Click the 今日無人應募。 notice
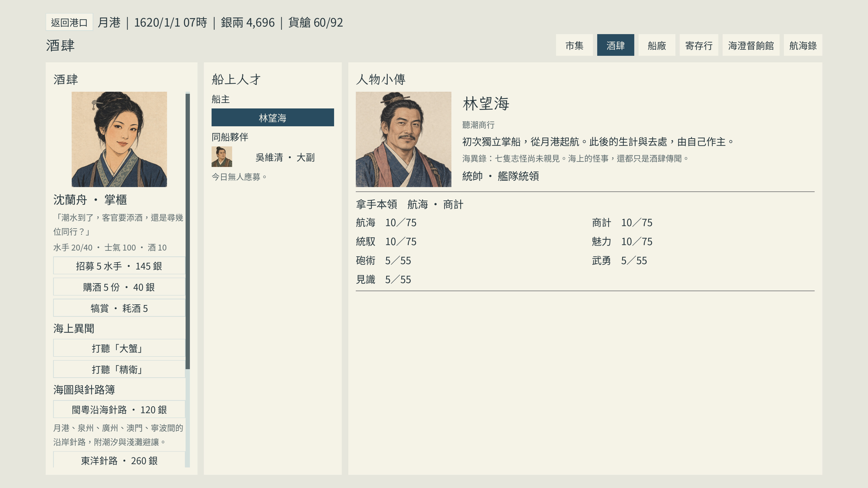 pyautogui.click(x=239, y=177)
